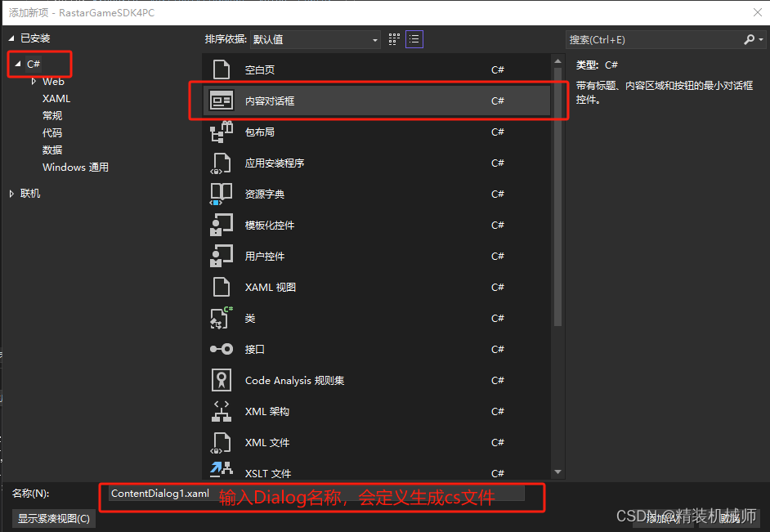Select the XML 架构 item text

click(267, 411)
